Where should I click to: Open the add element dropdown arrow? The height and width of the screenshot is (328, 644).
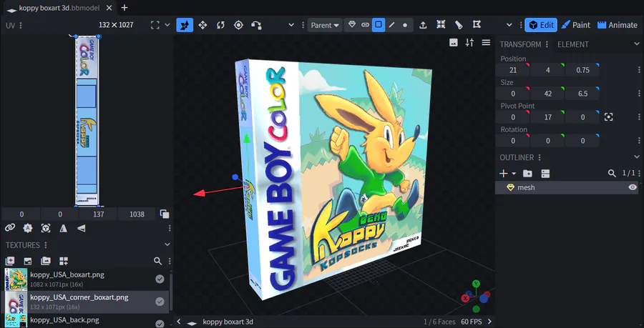point(514,174)
